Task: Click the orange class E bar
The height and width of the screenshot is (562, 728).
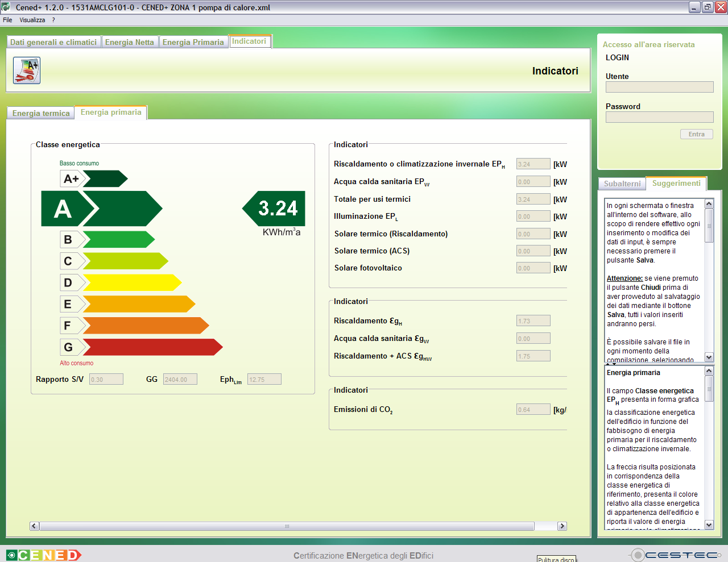Action: click(139, 304)
